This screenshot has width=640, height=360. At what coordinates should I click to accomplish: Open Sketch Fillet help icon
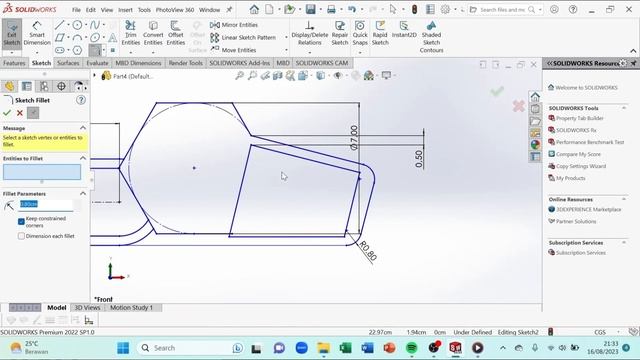coord(81,100)
